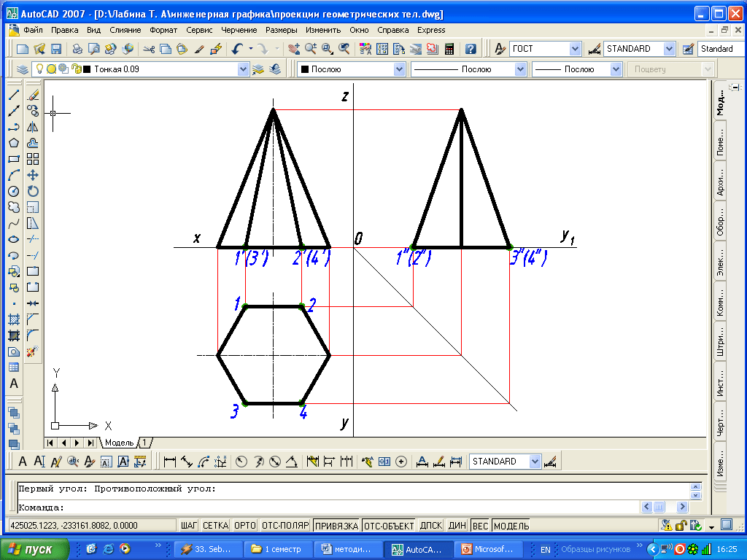Select the Rotate tool
This screenshot has width=747, height=560.
click(x=33, y=192)
